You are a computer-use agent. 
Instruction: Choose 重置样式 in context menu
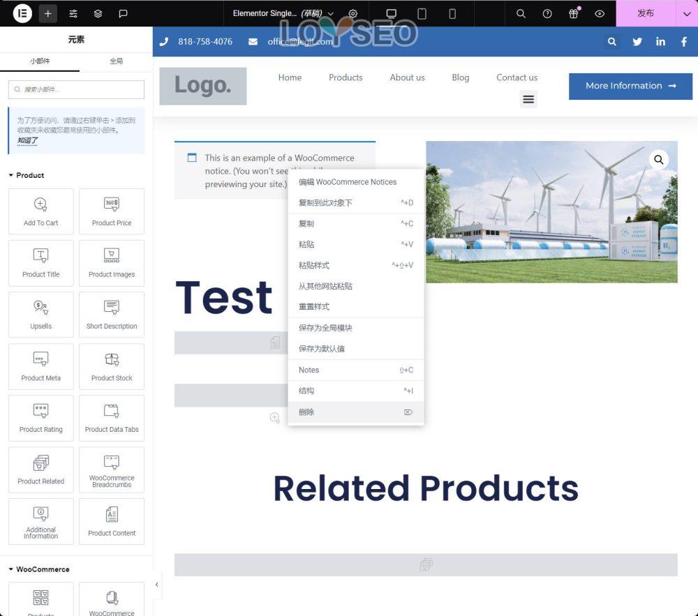(356, 306)
